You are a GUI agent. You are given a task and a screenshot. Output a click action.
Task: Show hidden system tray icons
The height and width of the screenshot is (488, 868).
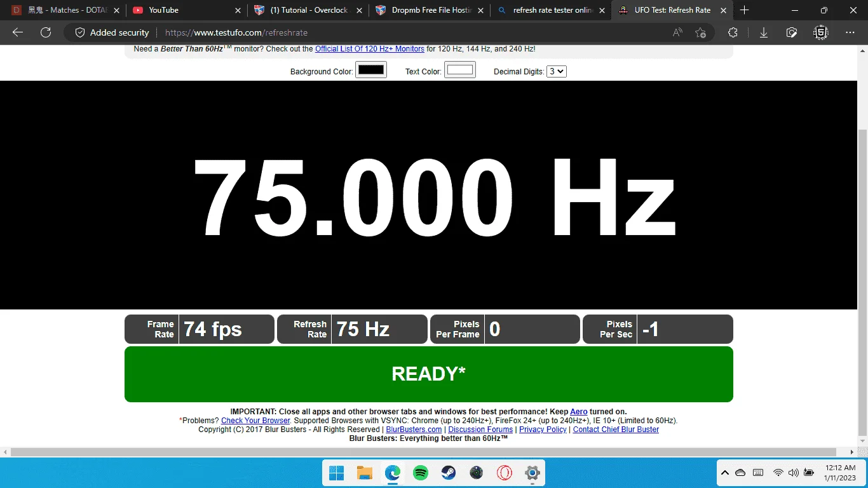point(724,473)
